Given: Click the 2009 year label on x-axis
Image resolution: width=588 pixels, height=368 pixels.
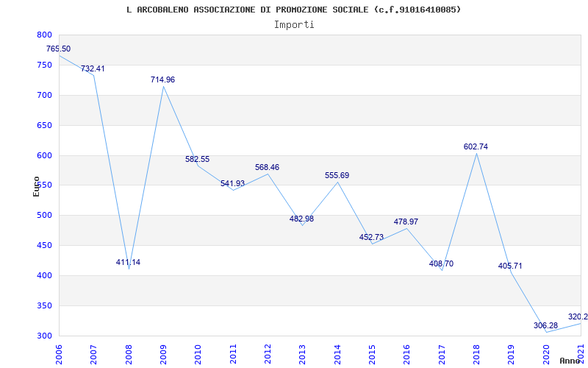Looking at the screenshot, I should [163, 355].
